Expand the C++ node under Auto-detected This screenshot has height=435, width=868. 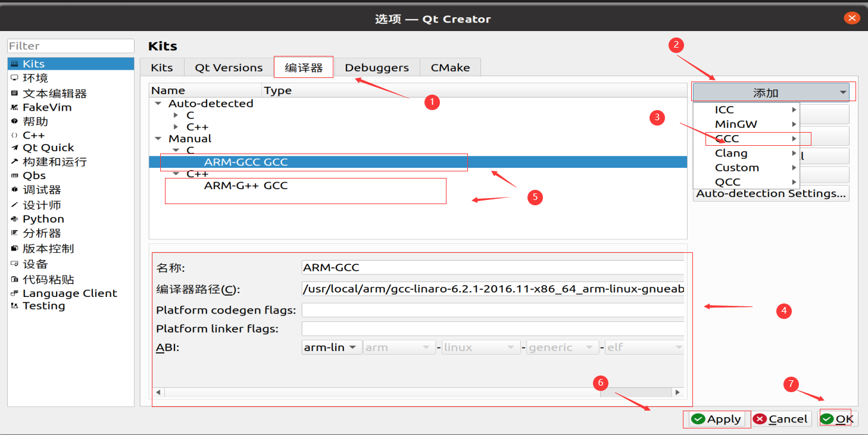tap(176, 127)
